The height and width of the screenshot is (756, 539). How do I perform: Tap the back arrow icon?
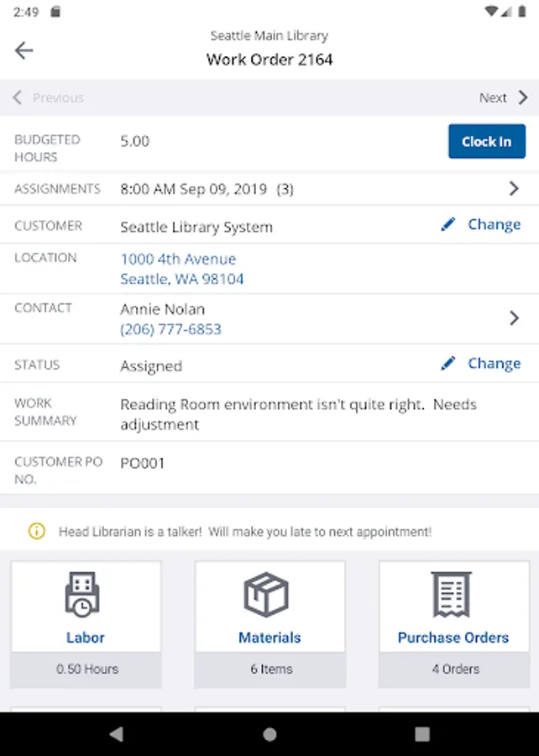click(24, 50)
